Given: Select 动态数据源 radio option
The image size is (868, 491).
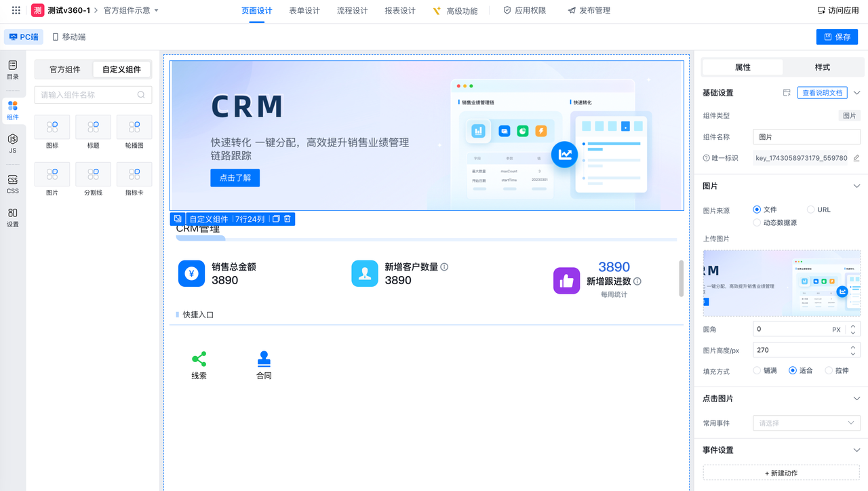Looking at the screenshot, I should tap(757, 222).
